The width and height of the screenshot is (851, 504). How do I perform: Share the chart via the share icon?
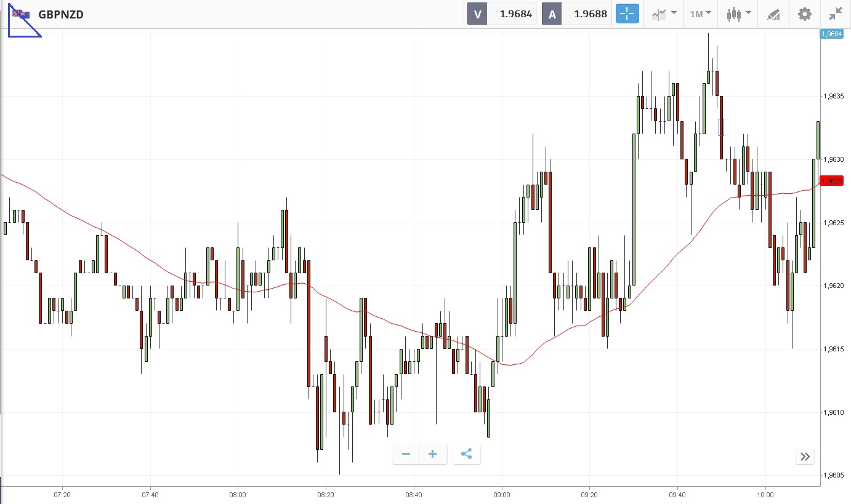click(x=466, y=454)
